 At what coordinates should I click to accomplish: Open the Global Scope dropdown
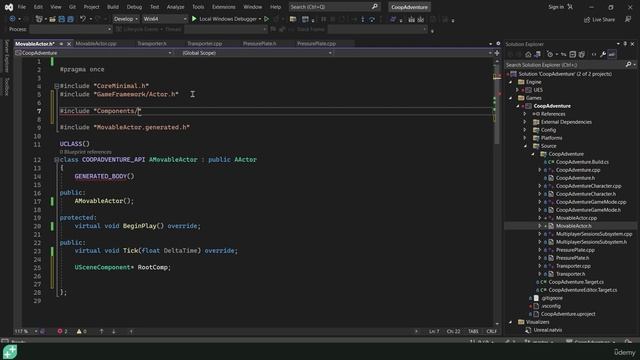[257, 53]
